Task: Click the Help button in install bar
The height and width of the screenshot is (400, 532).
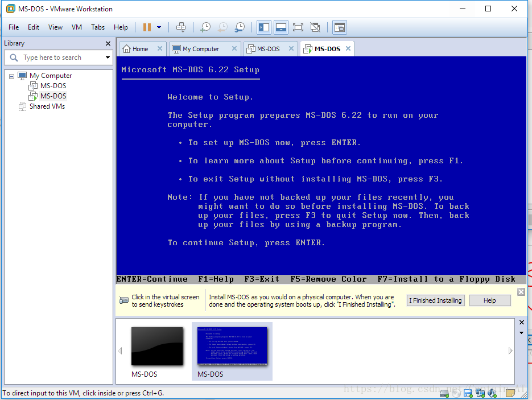Action: [489, 300]
